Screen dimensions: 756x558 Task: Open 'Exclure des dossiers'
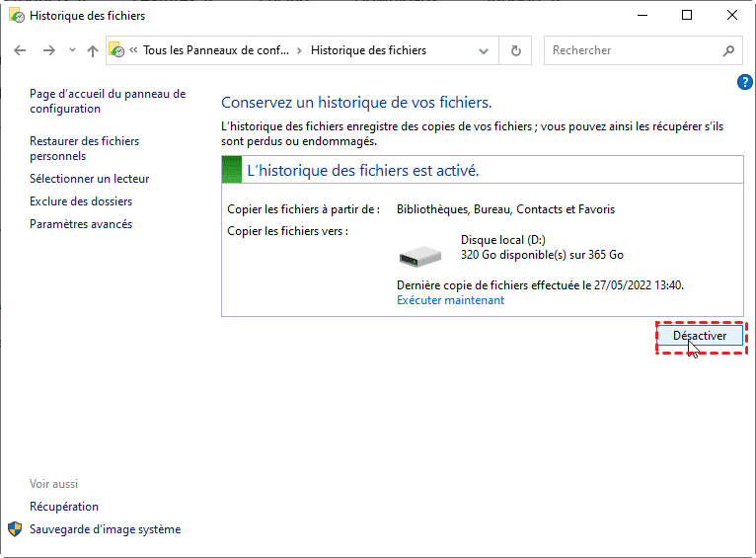(81, 201)
